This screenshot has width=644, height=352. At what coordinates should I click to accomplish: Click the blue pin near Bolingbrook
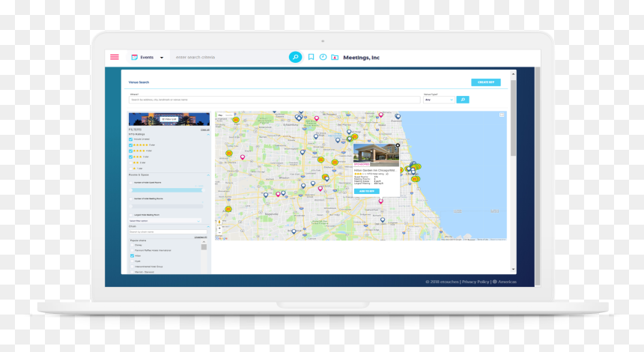(294, 231)
